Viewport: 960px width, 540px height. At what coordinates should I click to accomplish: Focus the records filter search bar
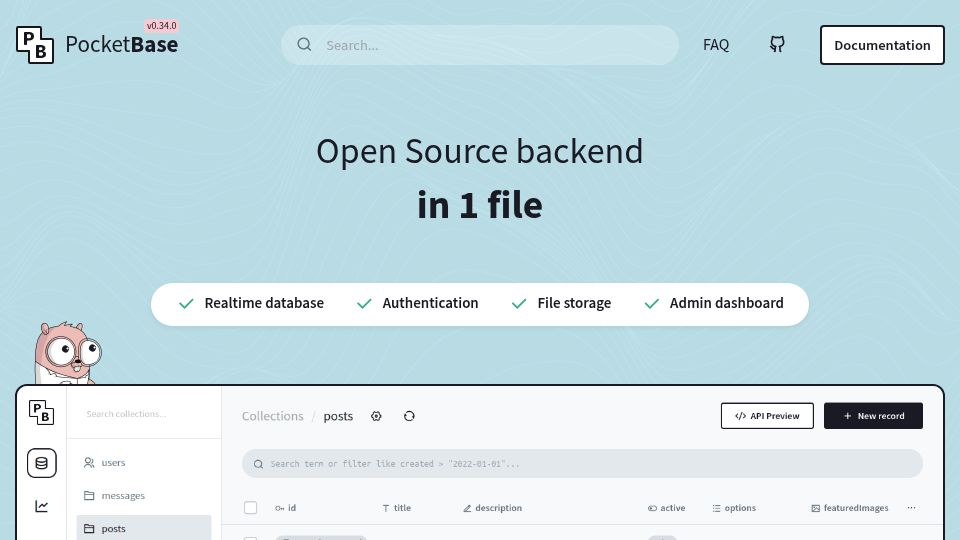582,463
